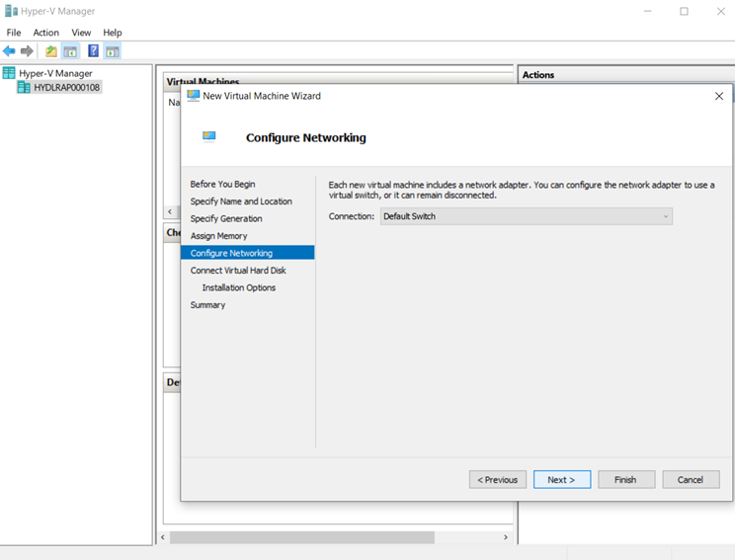Click the blue Help question-mark icon
Viewport: 735px width, 560px height.
[x=93, y=50]
